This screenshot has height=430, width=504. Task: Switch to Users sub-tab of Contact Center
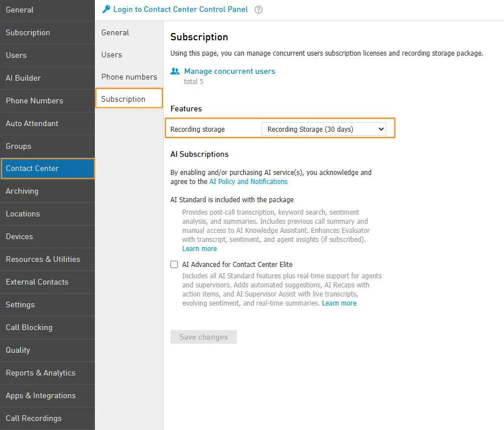tap(129, 55)
